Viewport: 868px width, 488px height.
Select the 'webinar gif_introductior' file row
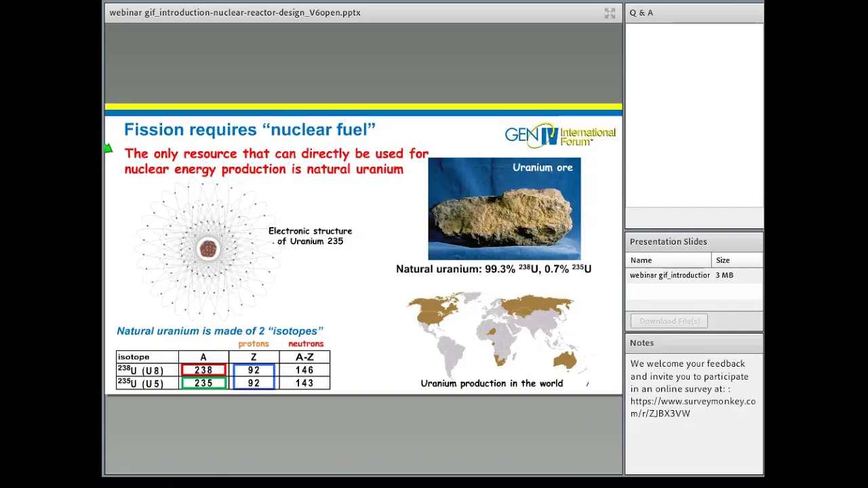694,275
